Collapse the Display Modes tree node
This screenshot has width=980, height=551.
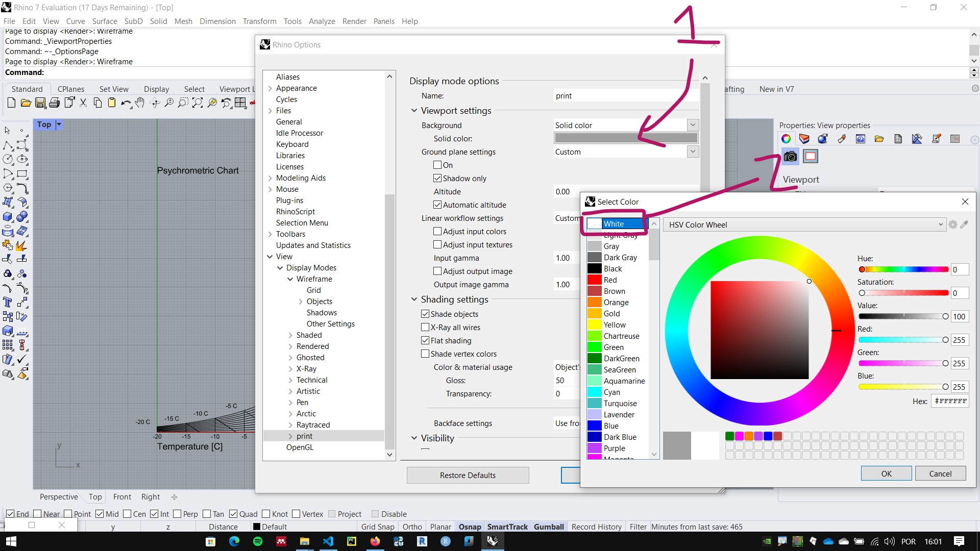280,268
